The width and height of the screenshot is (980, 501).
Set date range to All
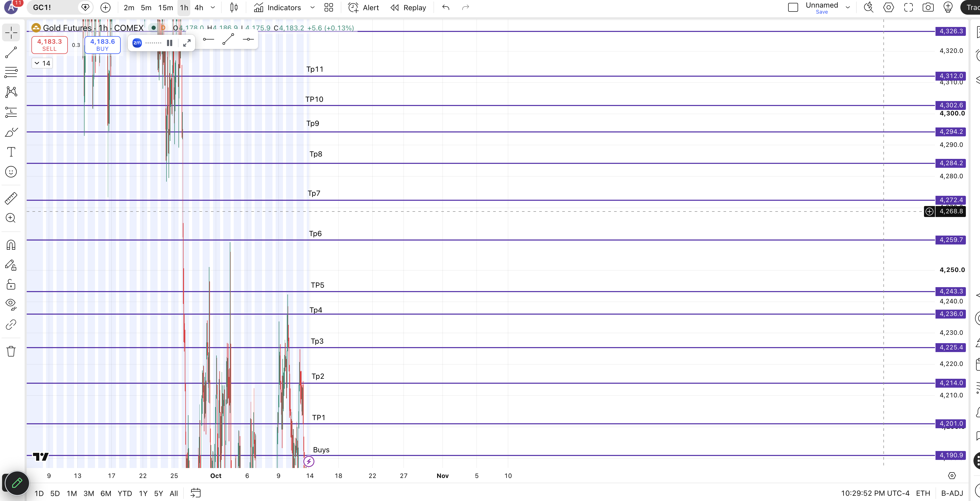174,493
